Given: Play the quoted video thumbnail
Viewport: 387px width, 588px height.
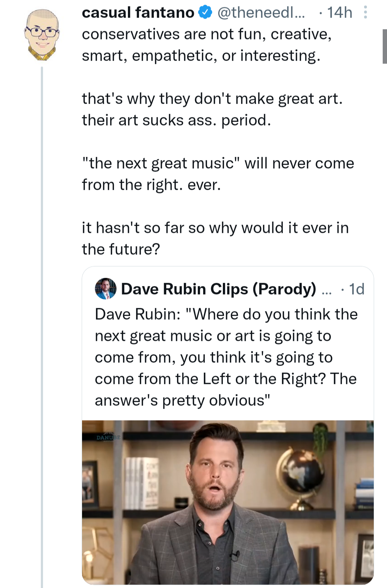Looking at the screenshot, I should click(x=228, y=502).
